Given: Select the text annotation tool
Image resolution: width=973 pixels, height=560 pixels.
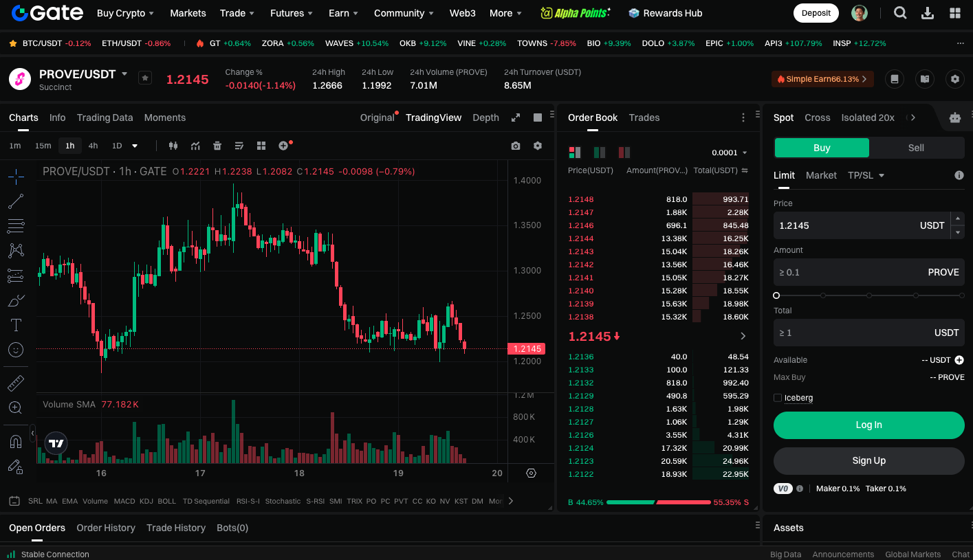Looking at the screenshot, I should 16,325.
